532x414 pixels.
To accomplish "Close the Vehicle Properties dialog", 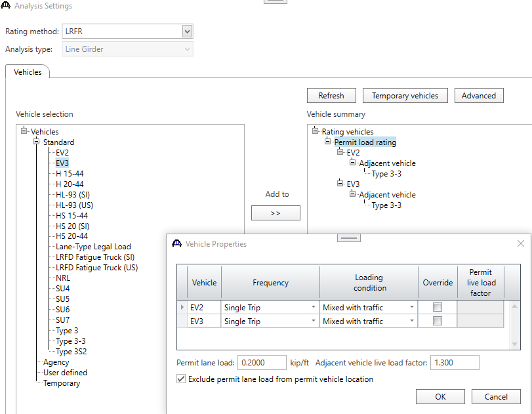I will 521,243.
